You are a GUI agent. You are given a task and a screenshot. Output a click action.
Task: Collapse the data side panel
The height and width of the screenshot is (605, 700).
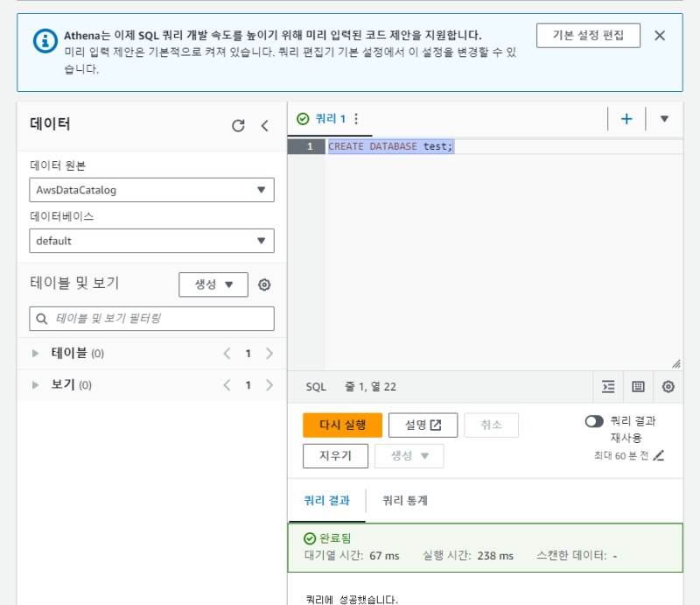coord(265,125)
